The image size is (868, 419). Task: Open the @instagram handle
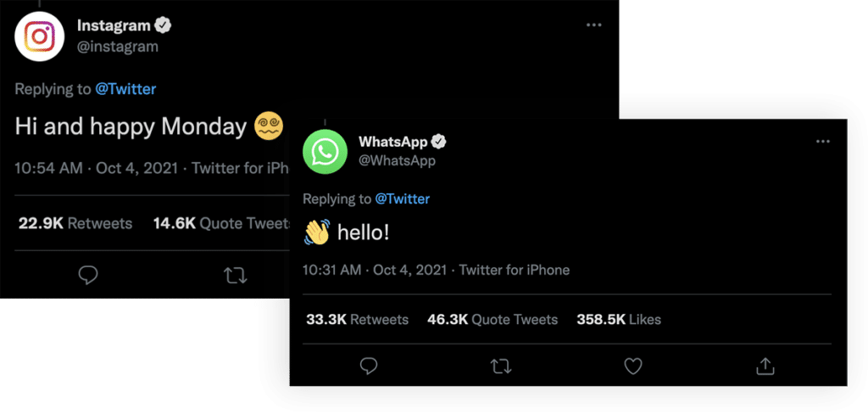click(x=118, y=47)
